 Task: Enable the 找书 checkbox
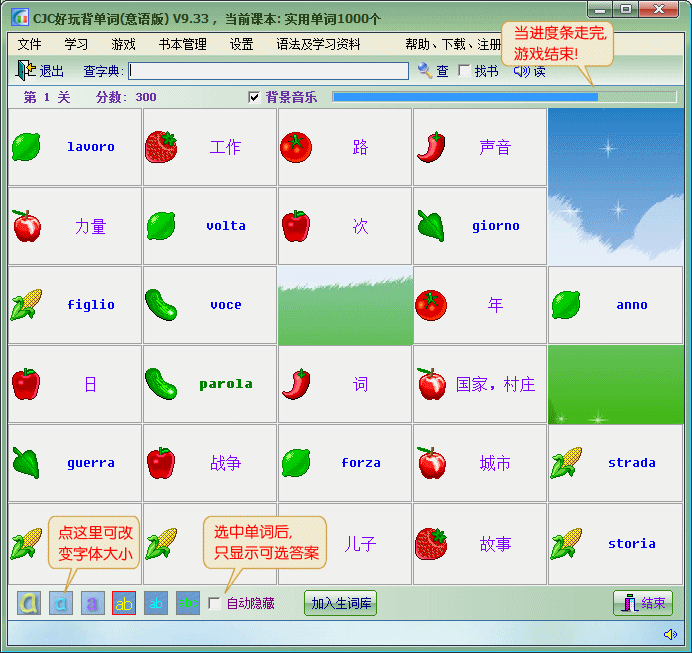click(x=464, y=71)
